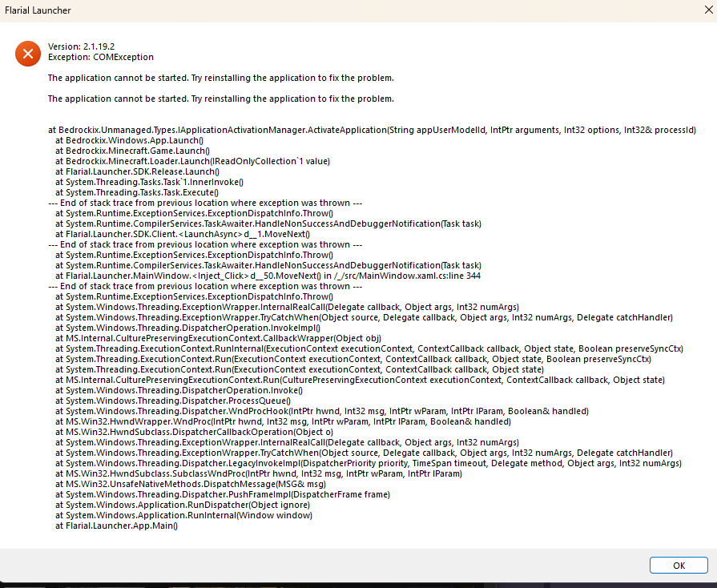Click 'MS.Win32.HwndWrapper.WndProc' line
The image size is (717, 588).
tap(283, 421)
